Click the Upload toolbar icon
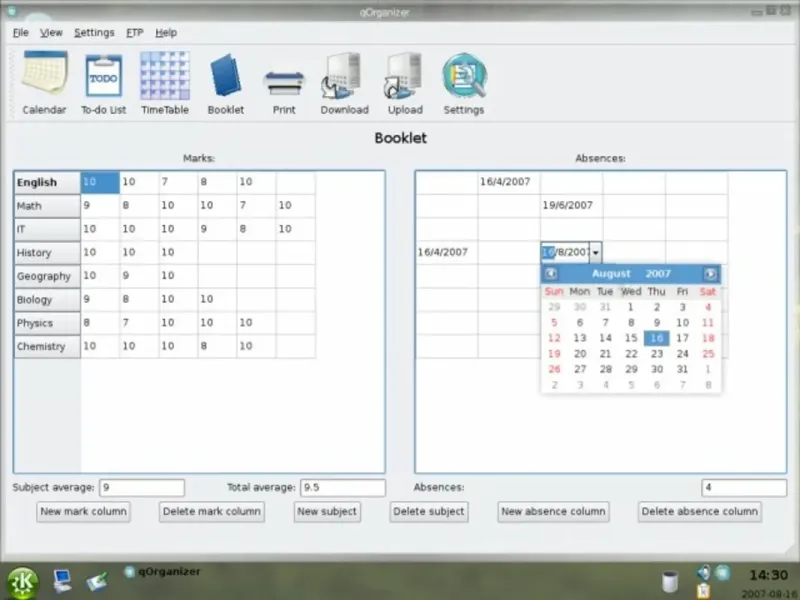The width and height of the screenshot is (800, 600). click(405, 83)
